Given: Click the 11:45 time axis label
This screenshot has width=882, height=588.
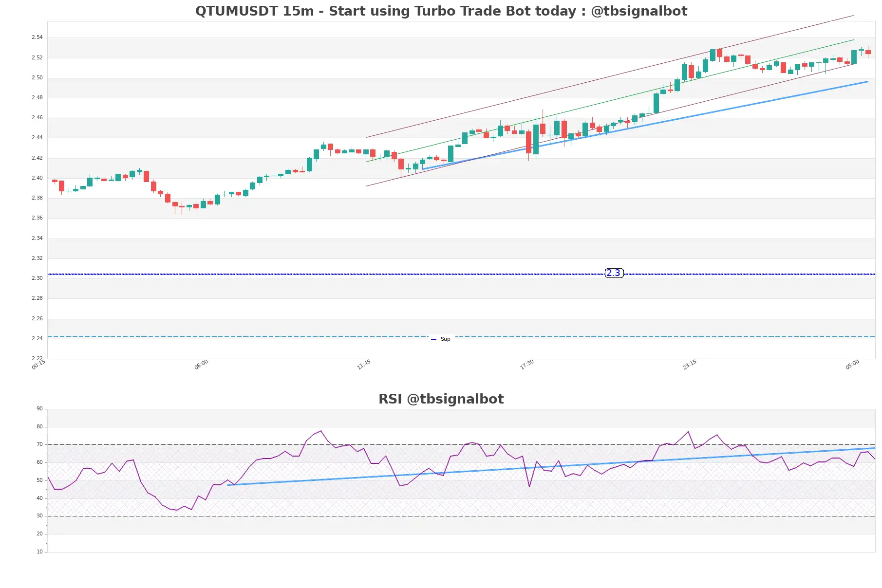Looking at the screenshot, I should [x=364, y=365].
